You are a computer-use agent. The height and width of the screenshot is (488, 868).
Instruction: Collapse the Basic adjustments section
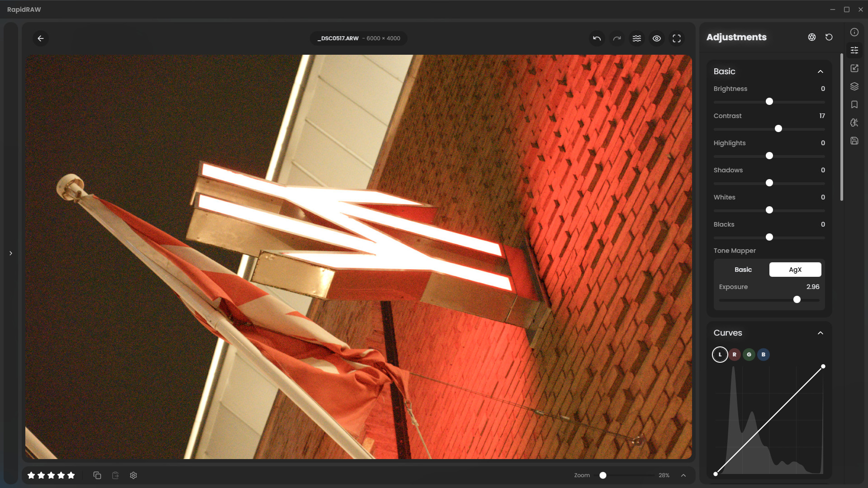pyautogui.click(x=820, y=71)
